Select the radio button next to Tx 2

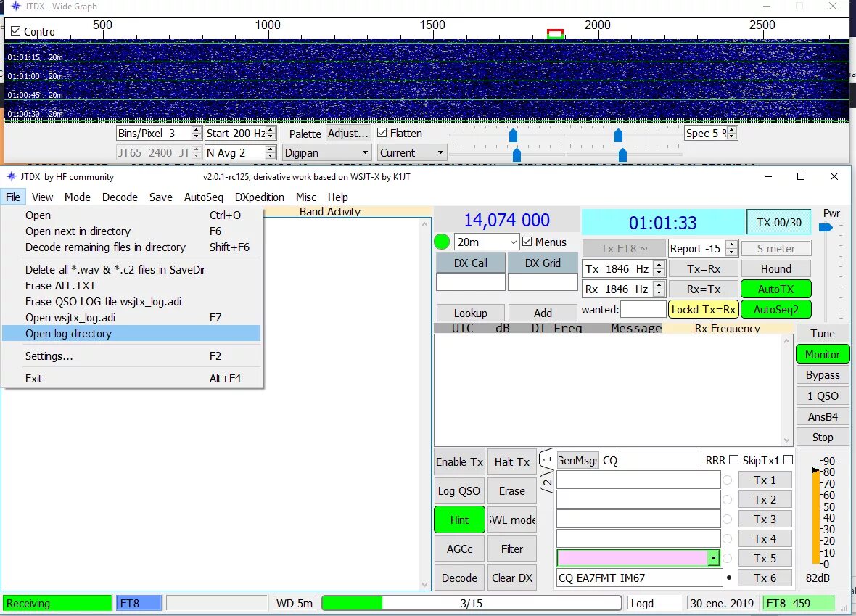(727, 500)
